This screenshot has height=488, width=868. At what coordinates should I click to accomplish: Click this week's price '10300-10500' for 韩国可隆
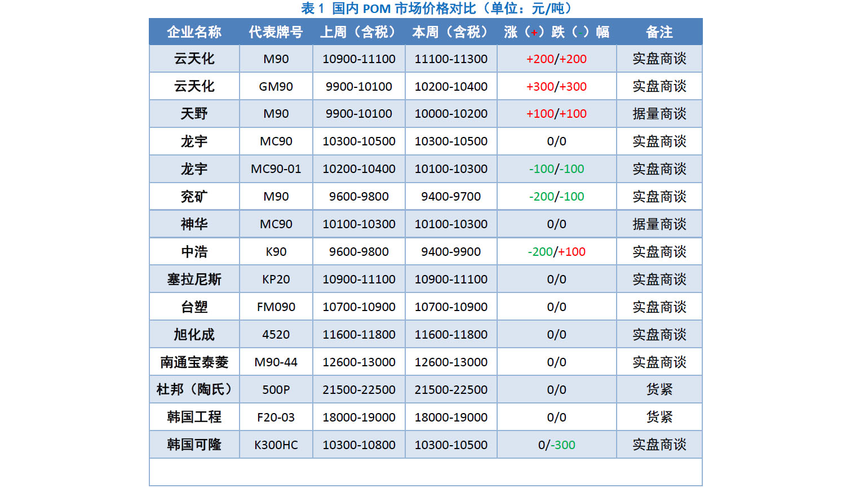click(x=451, y=445)
